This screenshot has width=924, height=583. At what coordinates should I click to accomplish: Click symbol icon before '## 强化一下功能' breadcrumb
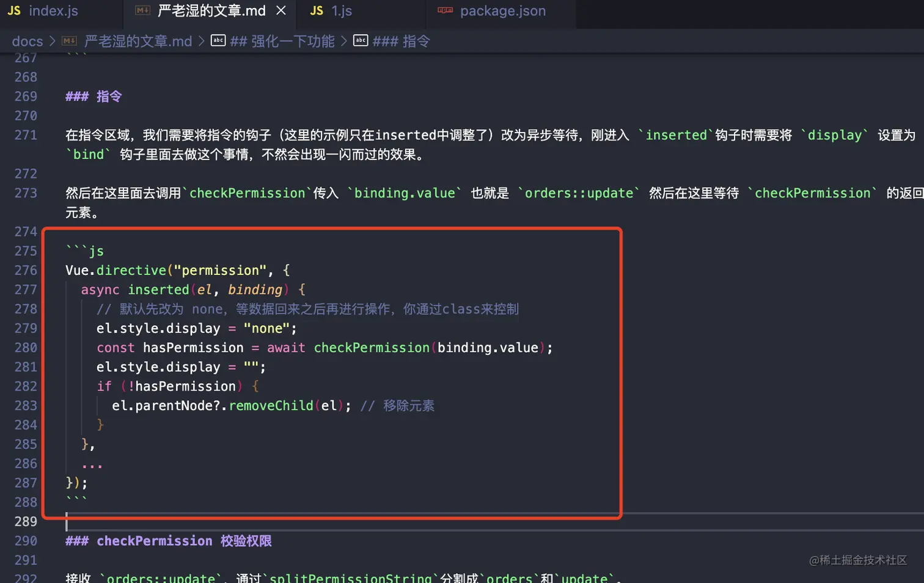coord(218,41)
